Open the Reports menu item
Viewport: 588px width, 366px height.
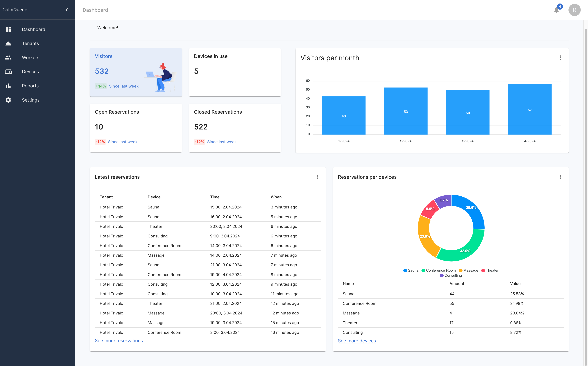[x=30, y=86]
